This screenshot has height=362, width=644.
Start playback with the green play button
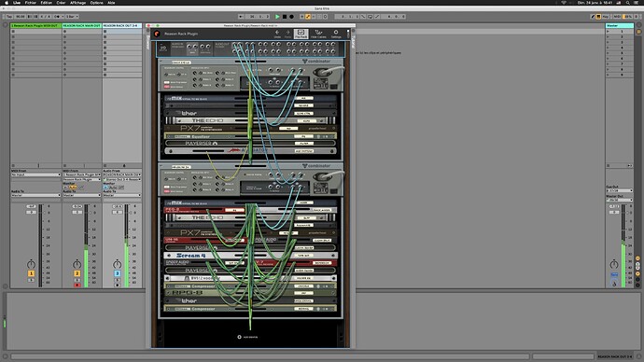(277, 17)
